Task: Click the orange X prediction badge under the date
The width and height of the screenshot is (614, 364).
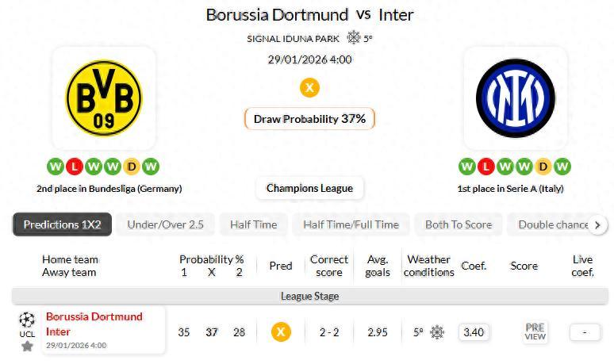Action: point(309,87)
